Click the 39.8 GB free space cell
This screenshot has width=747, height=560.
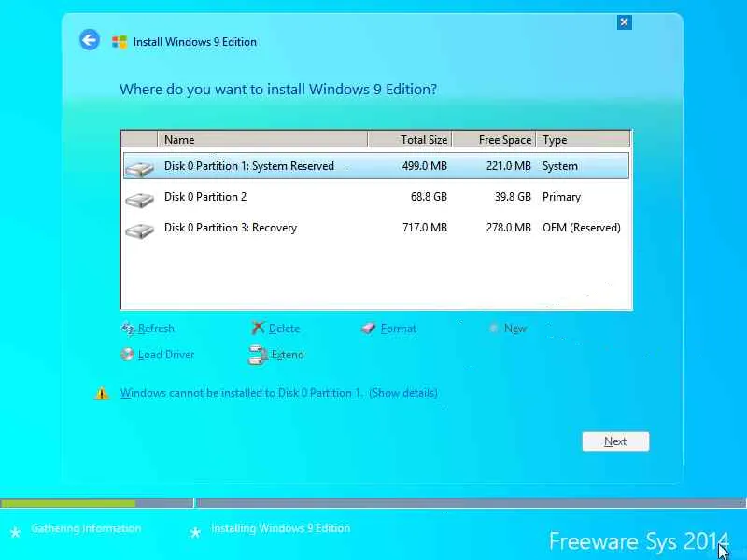click(513, 197)
